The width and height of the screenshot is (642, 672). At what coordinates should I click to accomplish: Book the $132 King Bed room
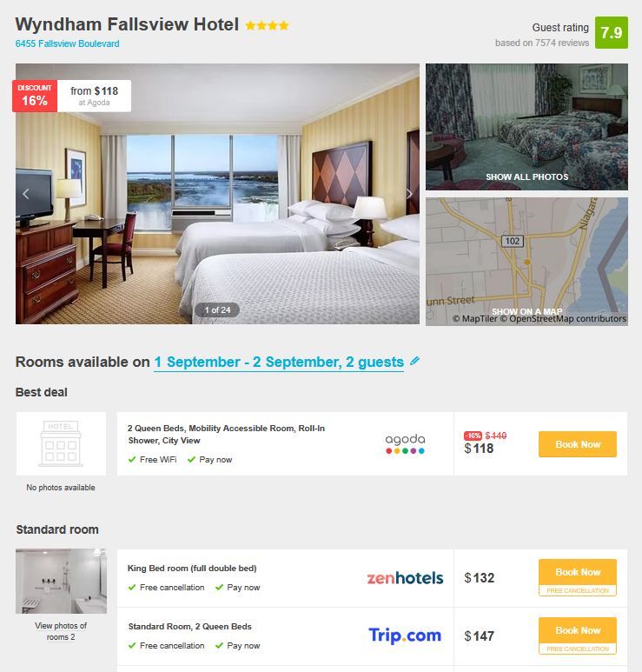tap(578, 577)
